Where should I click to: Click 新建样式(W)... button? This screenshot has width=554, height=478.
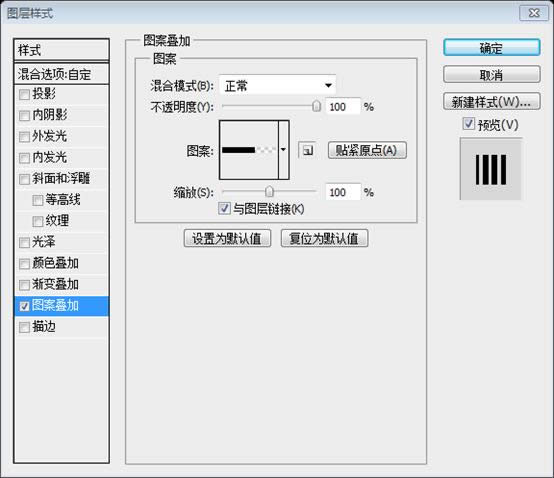click(x=492, y=102)
